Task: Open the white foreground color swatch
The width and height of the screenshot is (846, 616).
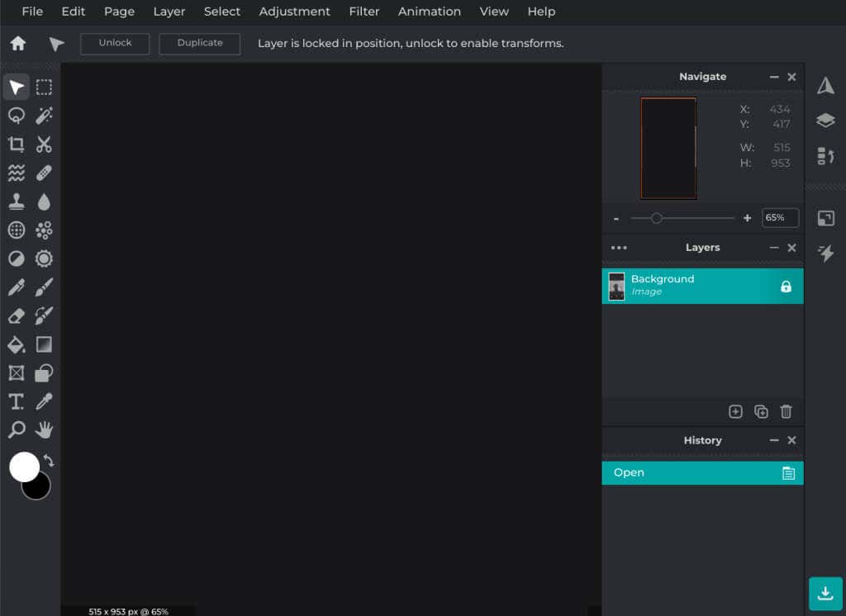Action: click(x=24, y=467)
